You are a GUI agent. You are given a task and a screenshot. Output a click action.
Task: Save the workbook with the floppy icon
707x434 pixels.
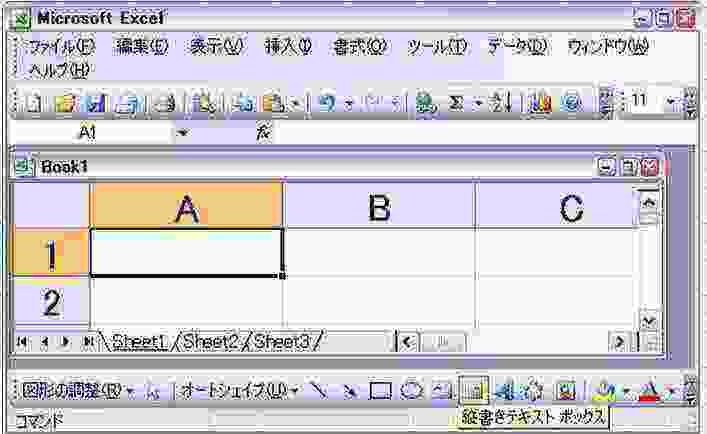[95, 103]
